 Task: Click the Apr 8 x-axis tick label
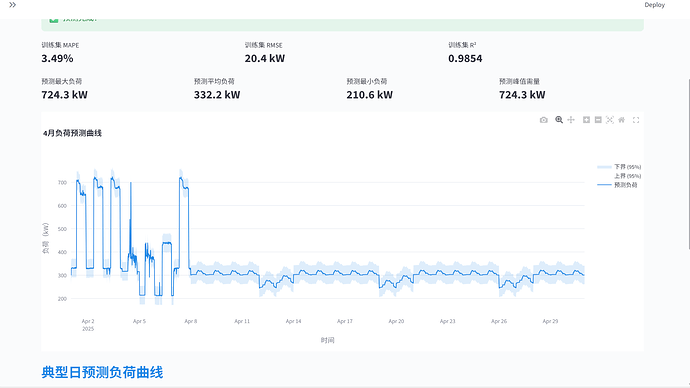point(191,321)
